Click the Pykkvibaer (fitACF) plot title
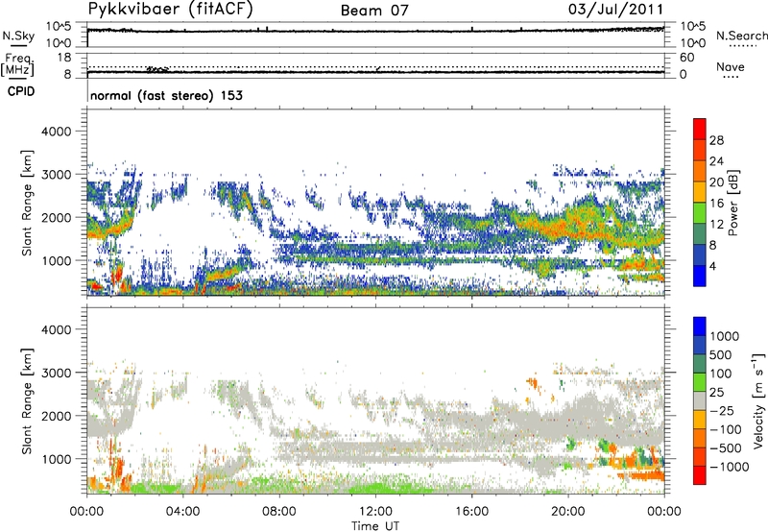This screenshot has height=532, width=768. pos(170,10)
